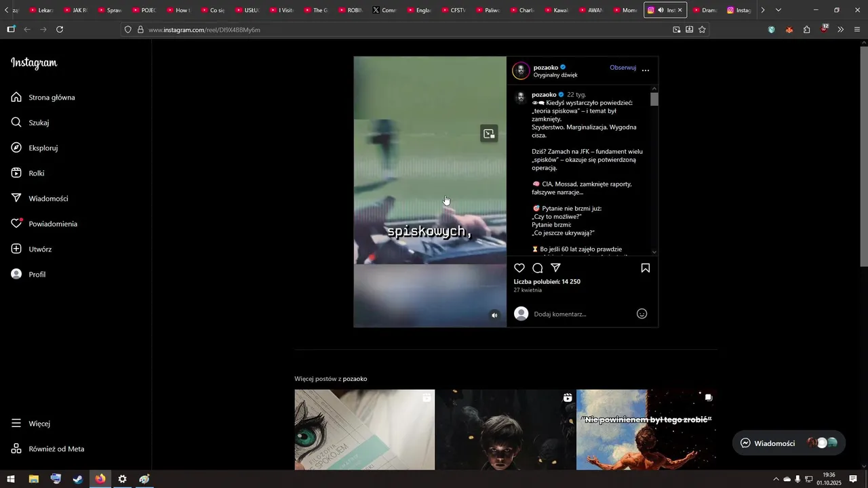
Task: Switch to the ROBIN tab
Action: coord(350,10)
